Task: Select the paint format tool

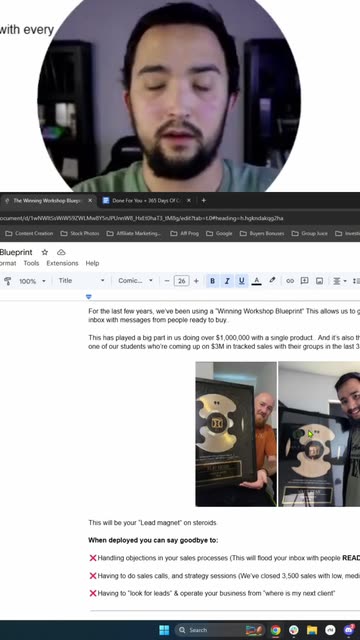Action: pyautogui.click(x=7, y=281)
